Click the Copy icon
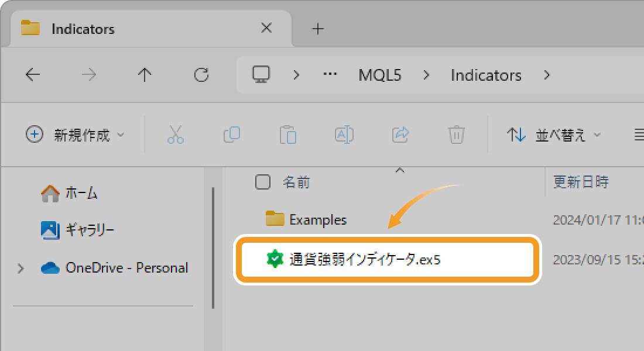Image resolution: width=644 pixels, height=351 pixels. [x=232, y=135]
